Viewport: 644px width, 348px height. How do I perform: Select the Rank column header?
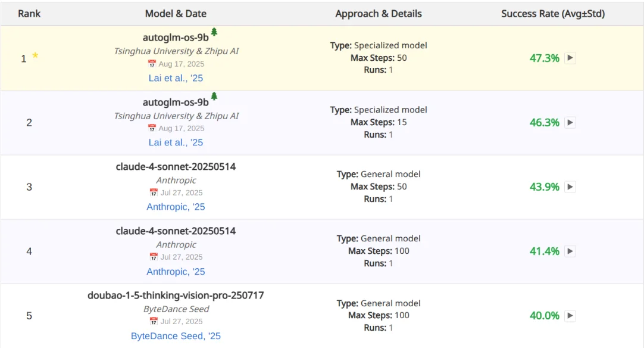click(29, 13)
